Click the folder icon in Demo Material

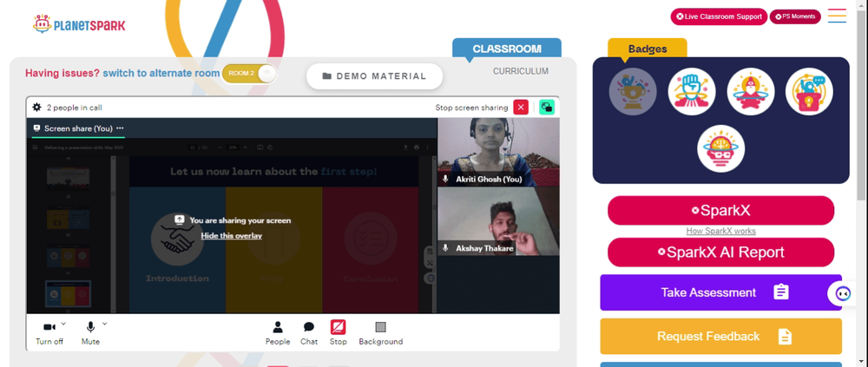327,76
